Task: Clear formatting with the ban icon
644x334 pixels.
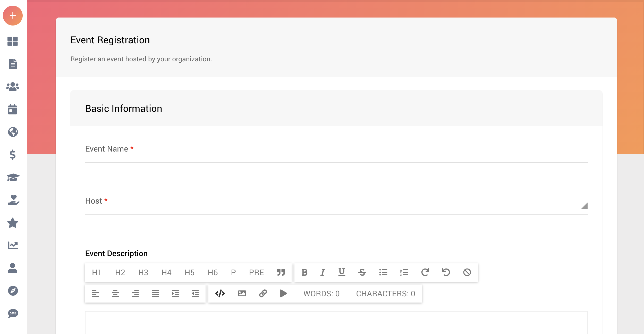Action: tap(467, 272)
